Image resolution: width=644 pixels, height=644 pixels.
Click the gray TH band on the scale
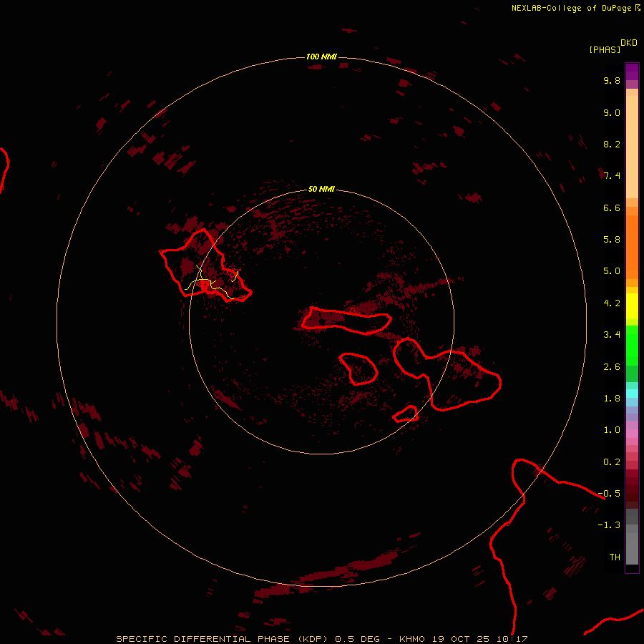tap(632, 555)
